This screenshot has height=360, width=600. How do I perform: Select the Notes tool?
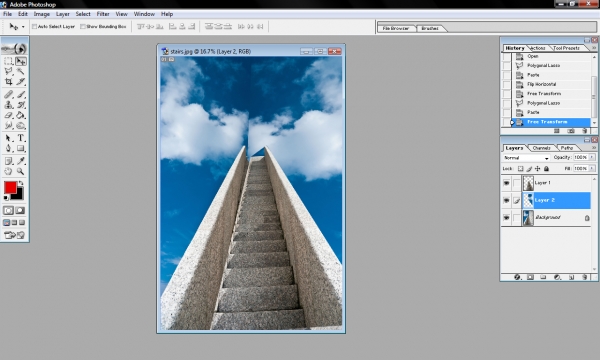point(8,161)
